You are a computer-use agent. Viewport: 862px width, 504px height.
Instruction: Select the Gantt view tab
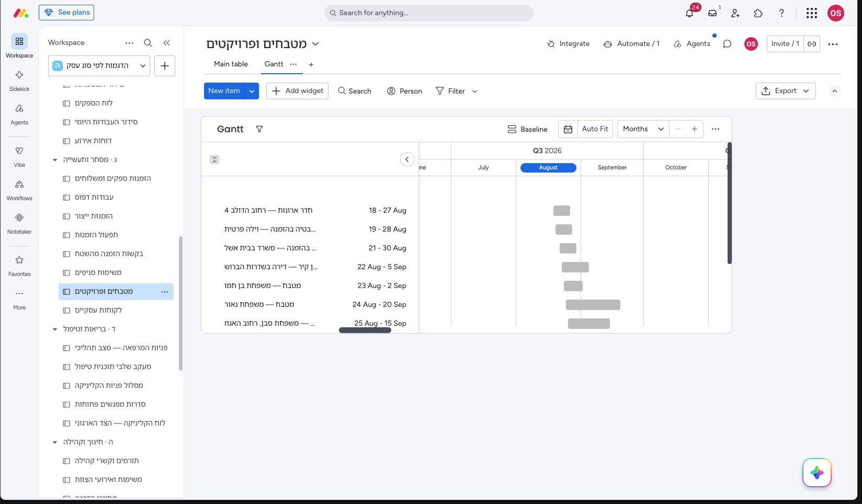(x=274, y=64)
